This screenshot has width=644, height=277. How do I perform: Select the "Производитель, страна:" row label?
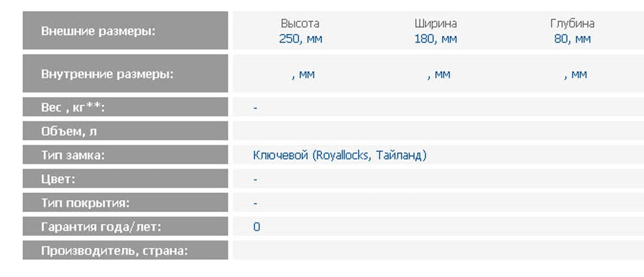[114, 251]
